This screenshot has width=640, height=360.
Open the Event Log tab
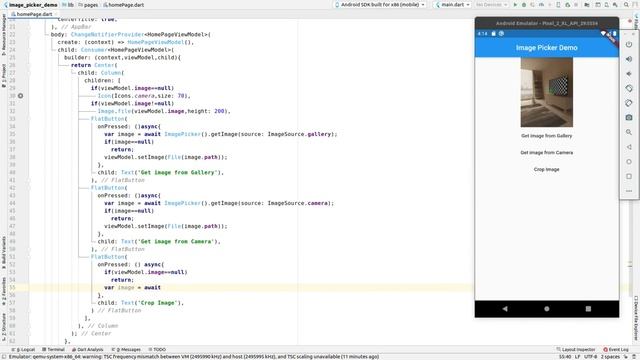coord(616,350)
